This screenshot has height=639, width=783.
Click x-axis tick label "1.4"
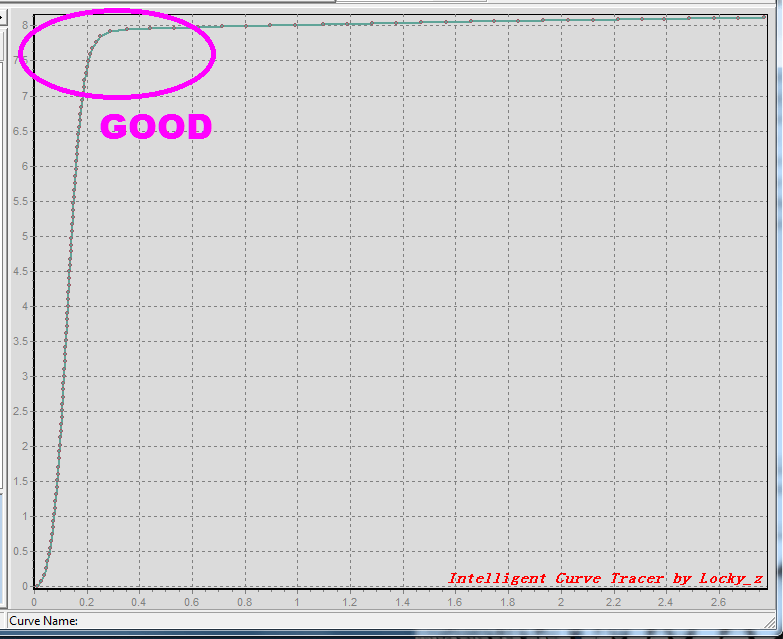[402, 602]
